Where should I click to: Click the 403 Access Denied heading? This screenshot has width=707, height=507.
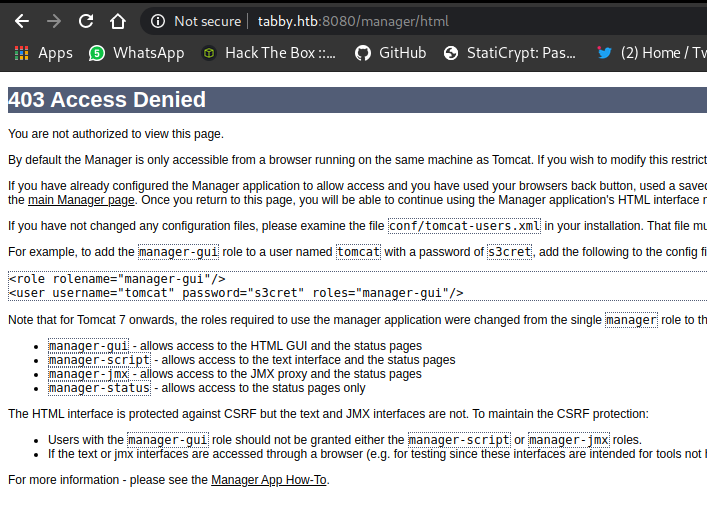click(107, 100)
